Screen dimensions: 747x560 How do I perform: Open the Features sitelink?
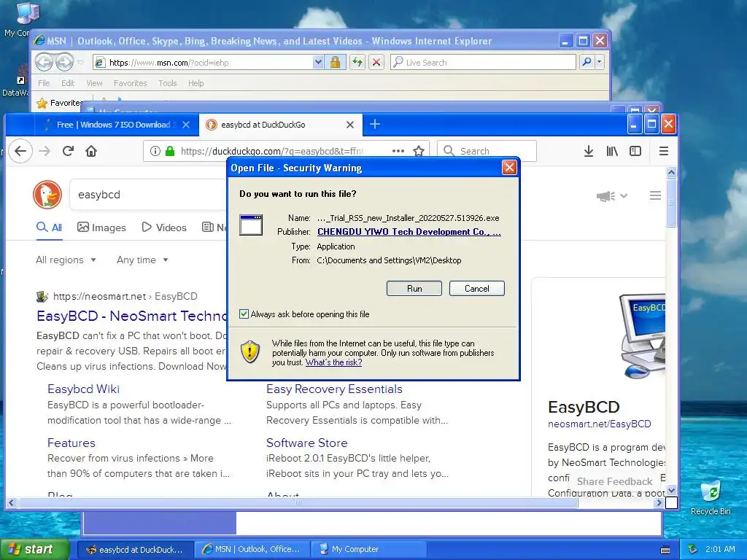tap(71, 443)
